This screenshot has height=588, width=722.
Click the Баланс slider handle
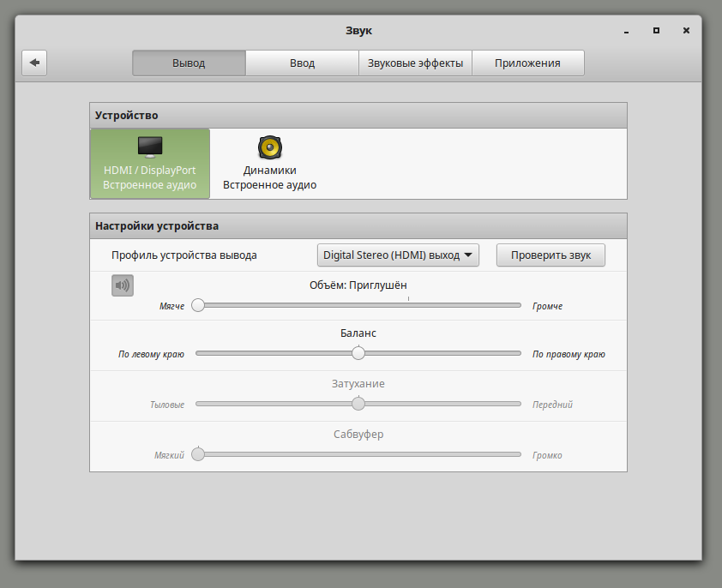tap(358, 353)
